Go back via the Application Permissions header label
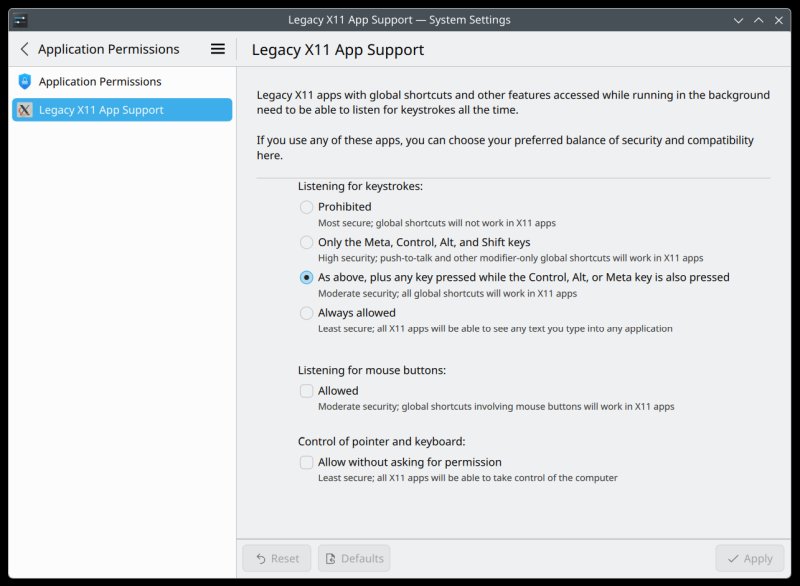 (x=108, y=48)
